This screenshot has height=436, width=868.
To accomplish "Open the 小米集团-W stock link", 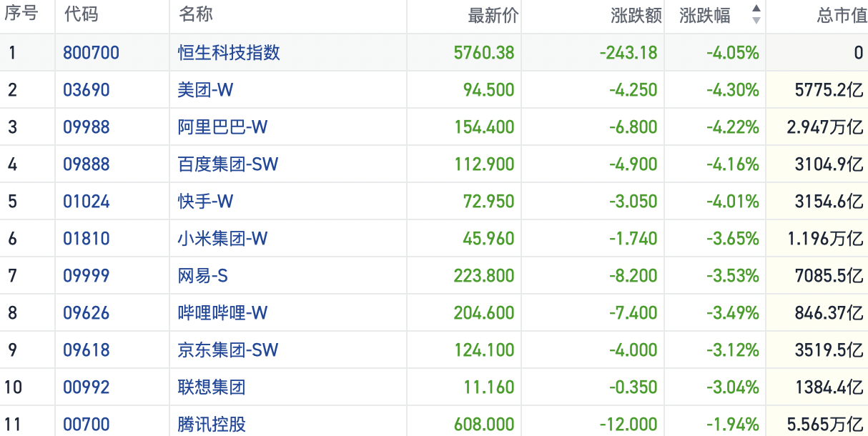I will pos(222,239).
